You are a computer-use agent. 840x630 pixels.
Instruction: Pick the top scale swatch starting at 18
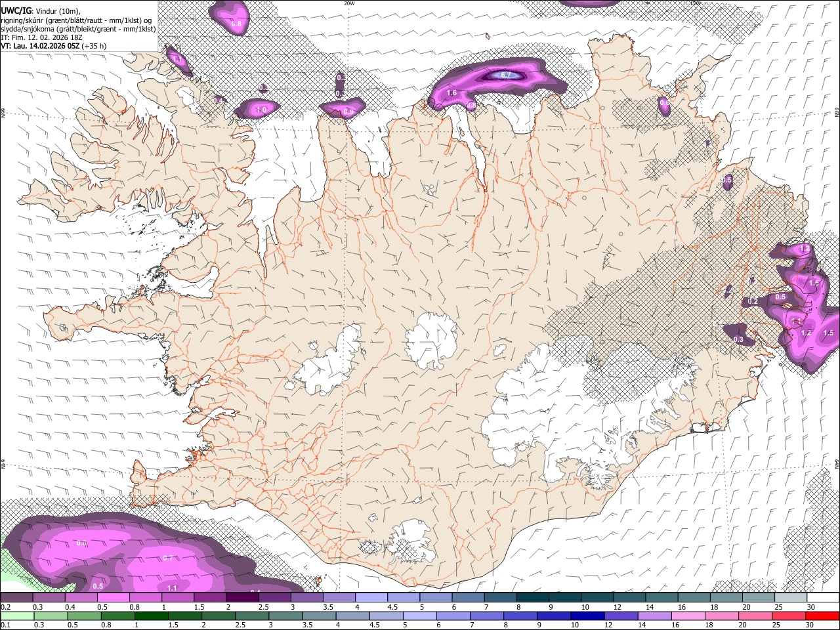point(726,597)
